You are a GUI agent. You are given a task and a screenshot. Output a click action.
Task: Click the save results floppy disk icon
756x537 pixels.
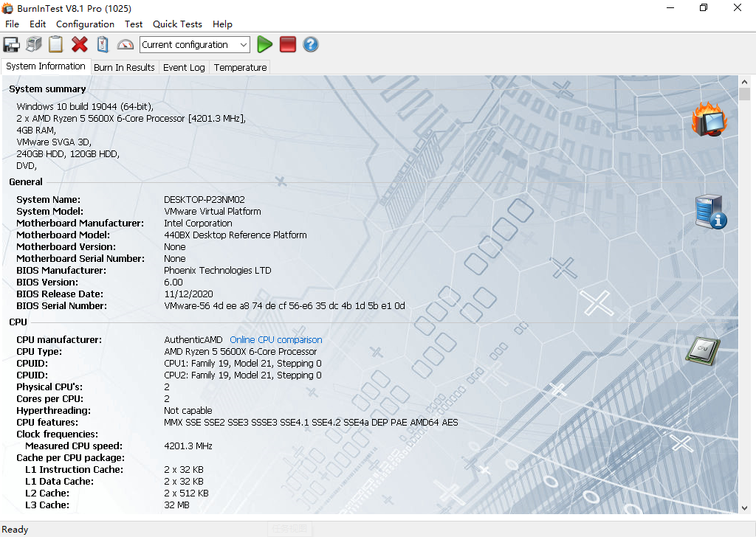point(11,45)
